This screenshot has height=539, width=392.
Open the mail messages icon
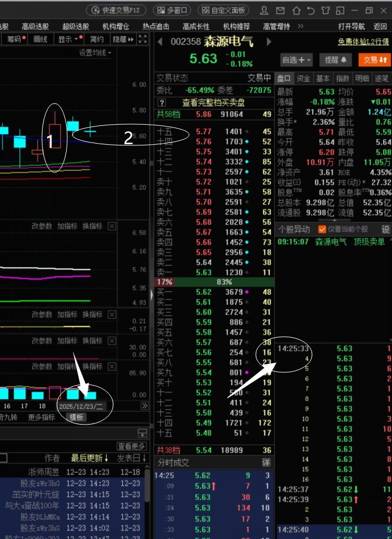pos(280,11)
